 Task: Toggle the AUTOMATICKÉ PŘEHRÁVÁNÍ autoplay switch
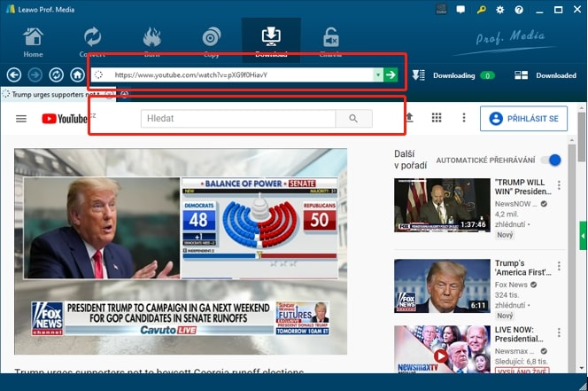click(551, 160)
